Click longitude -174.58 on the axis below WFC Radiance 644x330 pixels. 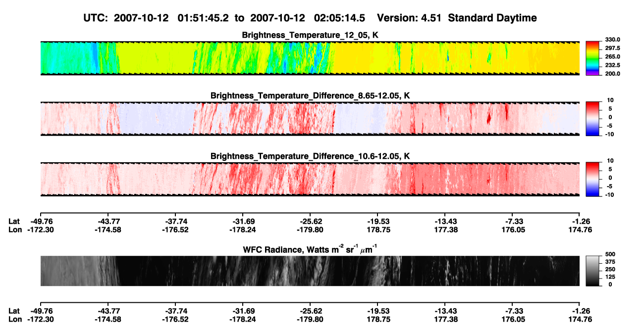click(107, 319)
